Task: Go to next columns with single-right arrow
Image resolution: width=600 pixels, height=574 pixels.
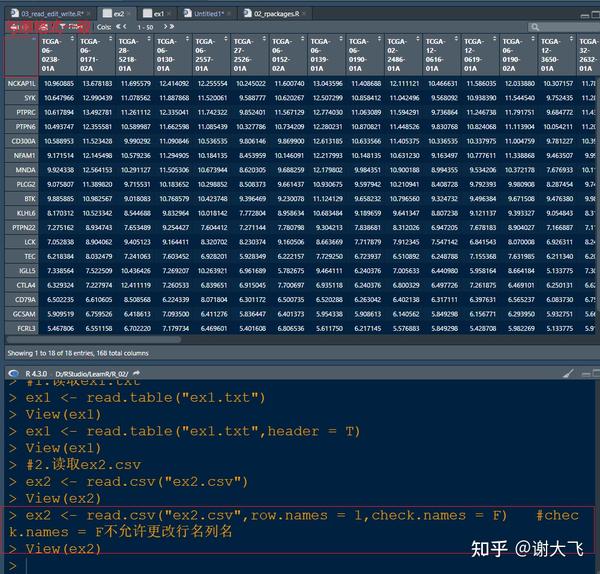Action: [165, 26]
